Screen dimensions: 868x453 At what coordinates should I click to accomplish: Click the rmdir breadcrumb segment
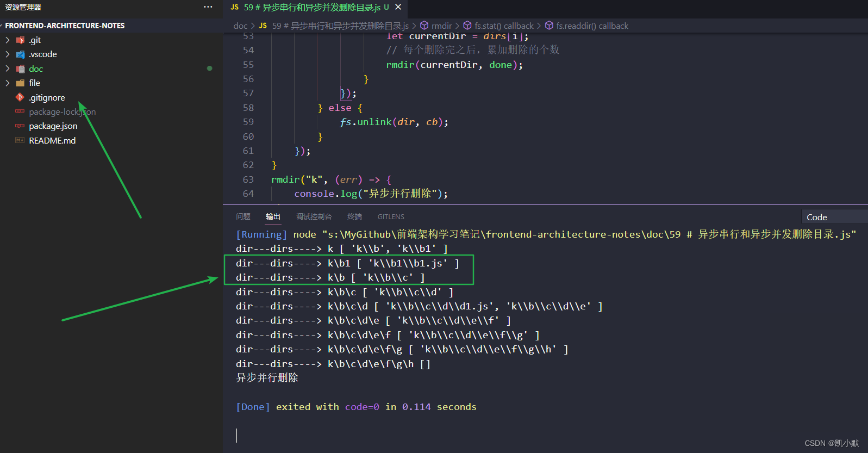click(441, 26)
